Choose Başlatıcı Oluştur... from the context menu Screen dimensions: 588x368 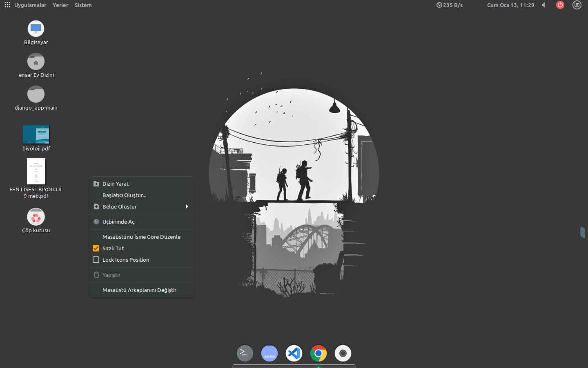pyautogui.click(x=141, y=195)
